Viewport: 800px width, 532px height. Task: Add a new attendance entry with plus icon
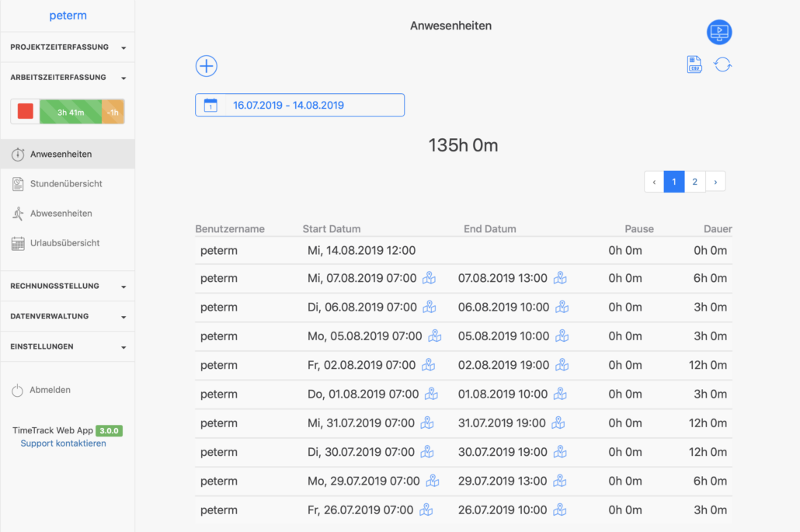coord(206,66)
